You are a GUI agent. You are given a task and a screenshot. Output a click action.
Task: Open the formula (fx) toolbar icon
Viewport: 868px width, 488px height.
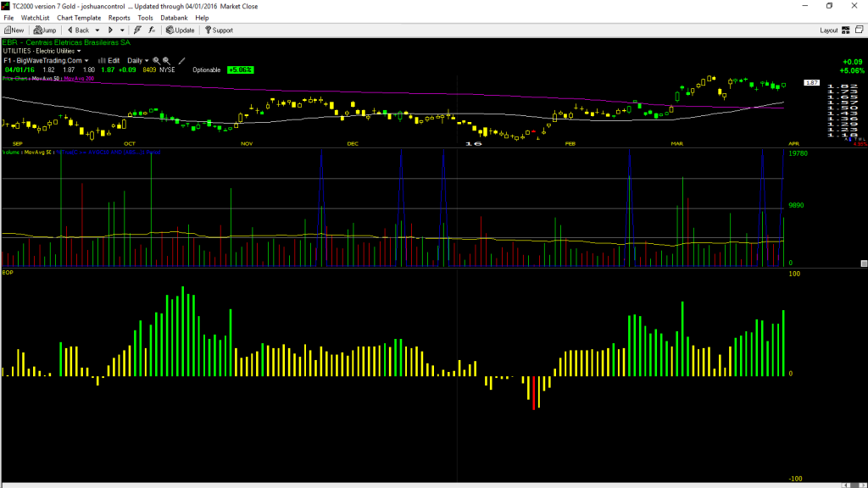pos(152,30)
